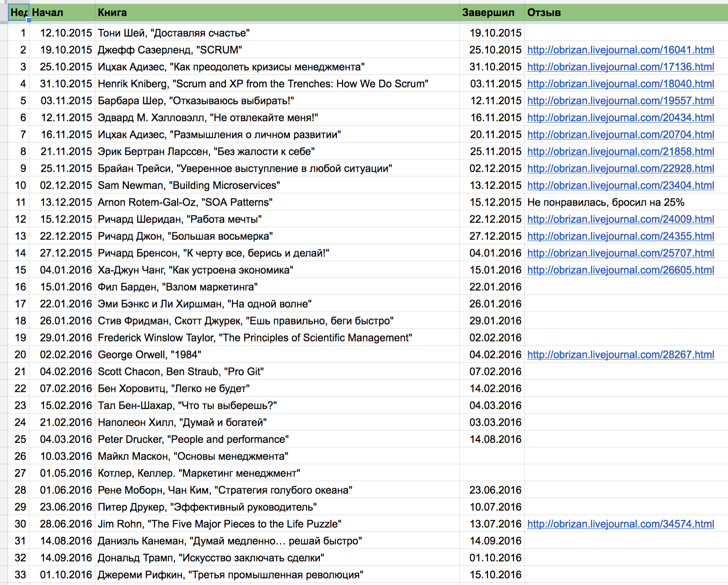Select the "Начал" header cell

[62, 12]
